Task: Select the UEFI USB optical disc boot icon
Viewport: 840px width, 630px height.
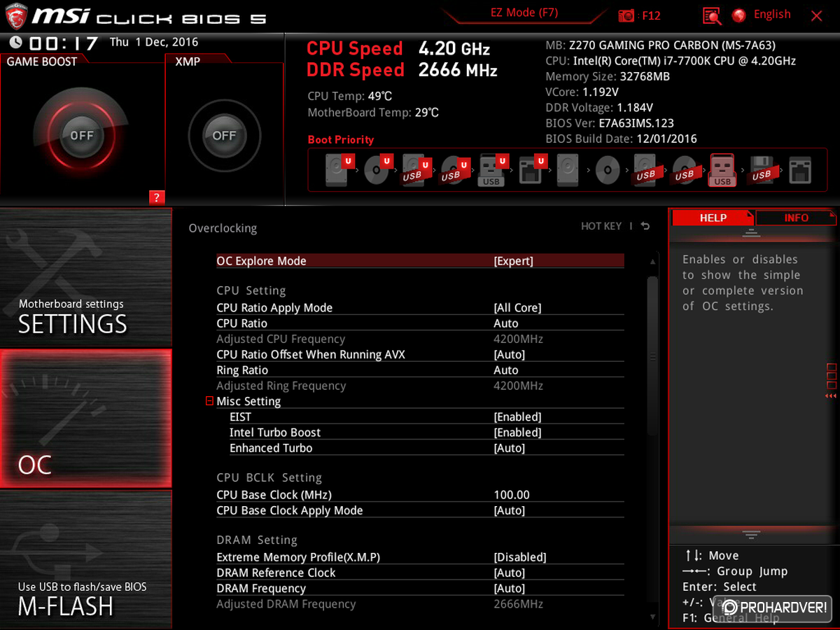Action: tap(454, 169)
